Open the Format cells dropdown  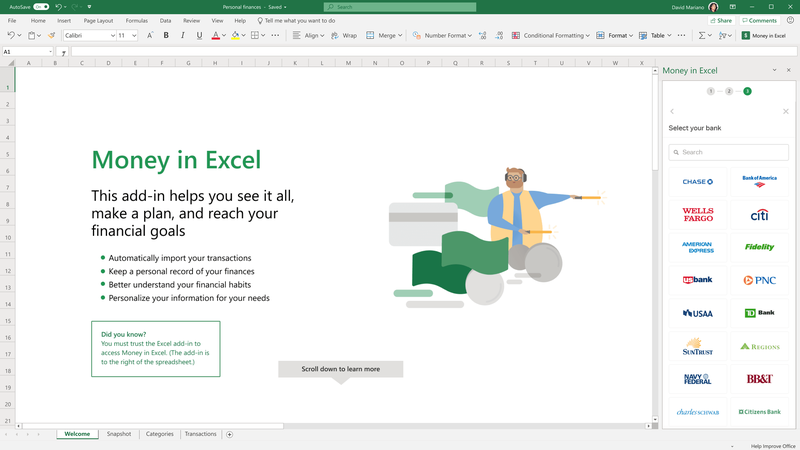[614, 35]
